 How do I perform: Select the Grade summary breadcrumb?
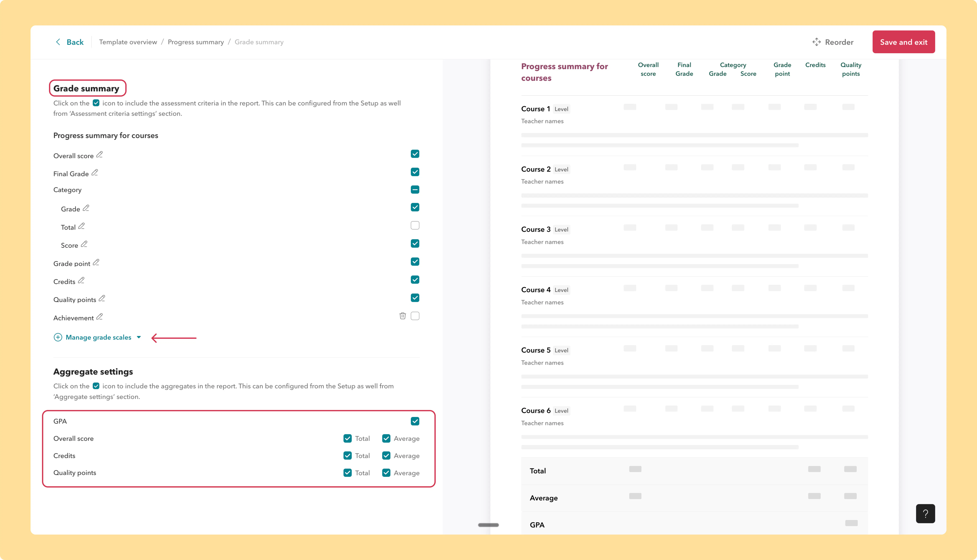(x=259, y=42)
